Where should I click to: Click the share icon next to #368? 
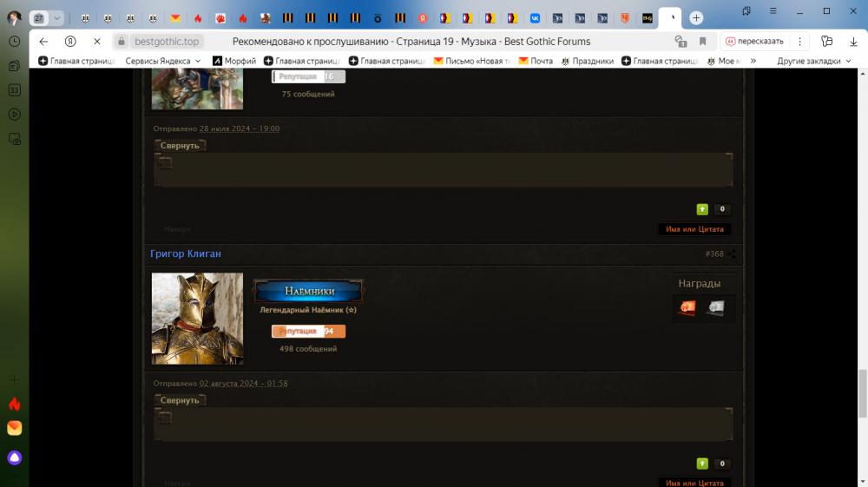coord(733,254)
